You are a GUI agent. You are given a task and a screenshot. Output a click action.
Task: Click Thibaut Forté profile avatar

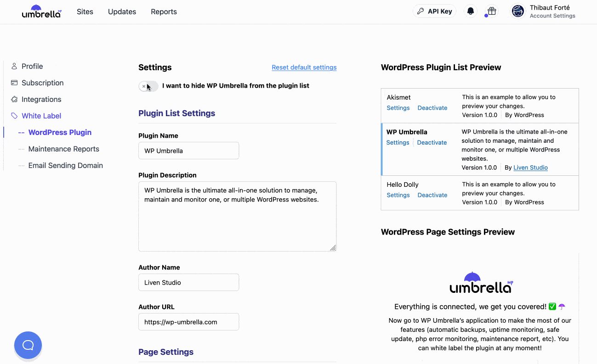518,11
